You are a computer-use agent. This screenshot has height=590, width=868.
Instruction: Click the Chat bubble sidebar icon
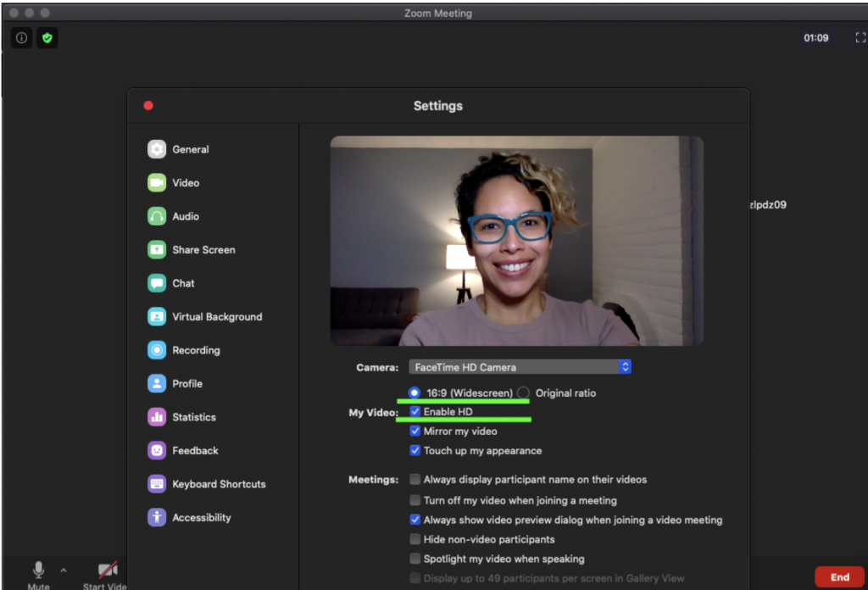coord(157,283)
